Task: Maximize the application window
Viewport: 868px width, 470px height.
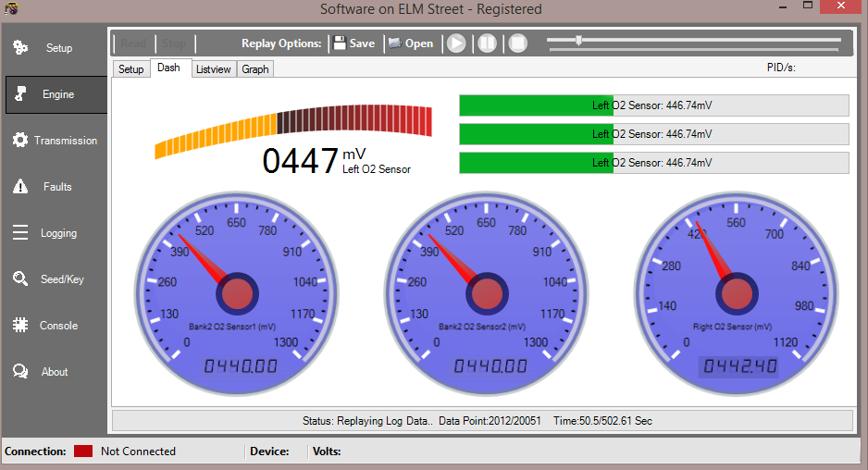Action: [808, 6]
